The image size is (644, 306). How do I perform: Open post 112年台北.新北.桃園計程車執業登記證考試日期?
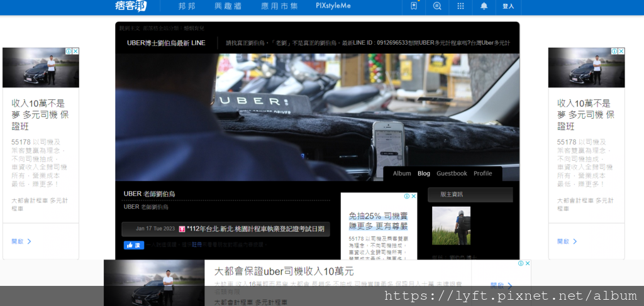(255, 229)
